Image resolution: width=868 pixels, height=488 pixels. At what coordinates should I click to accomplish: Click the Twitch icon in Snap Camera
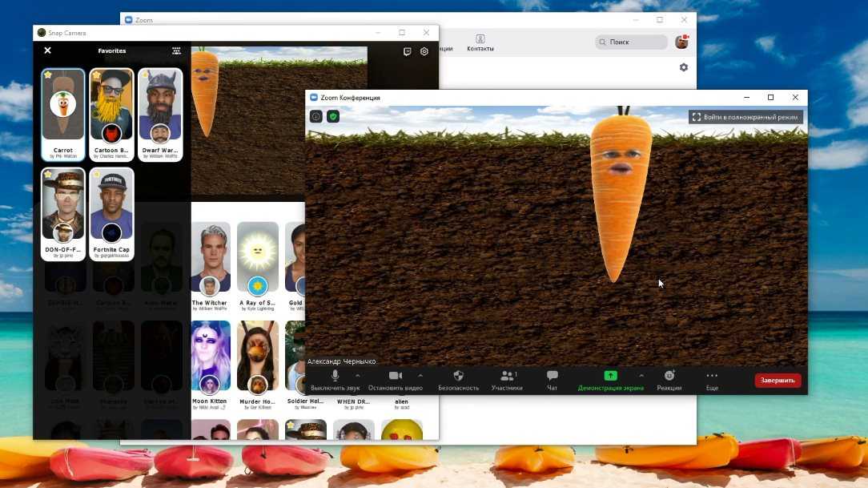pos(407,51)
